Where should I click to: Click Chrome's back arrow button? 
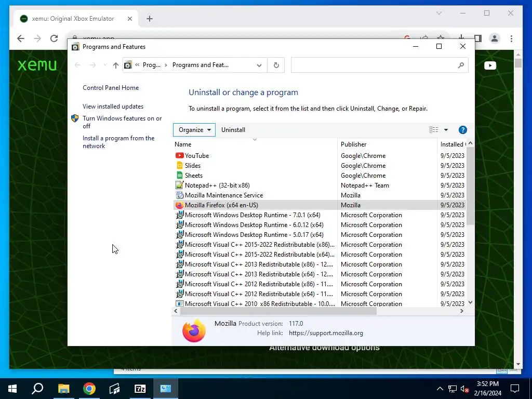[x=21, y=38]
